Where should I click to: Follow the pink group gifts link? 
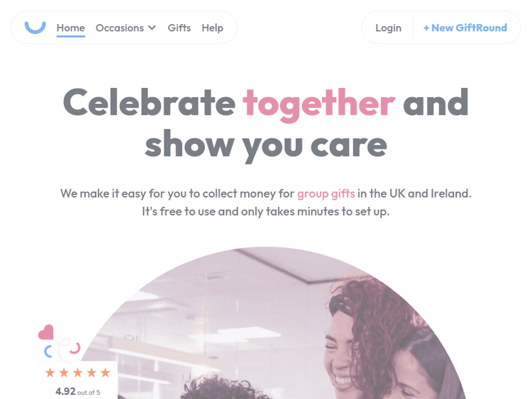point(326,193)
